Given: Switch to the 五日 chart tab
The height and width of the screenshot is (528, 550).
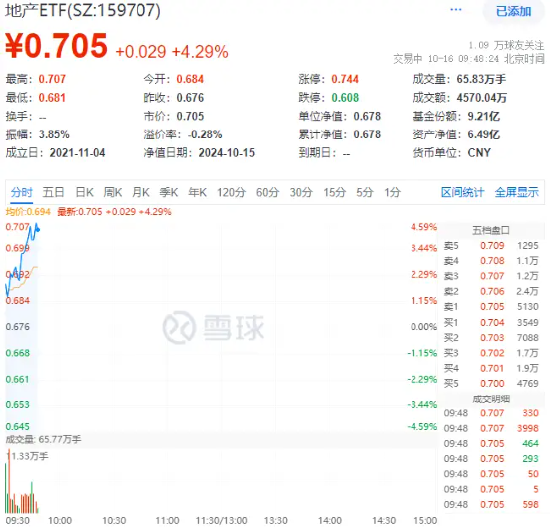Looking at the screenshot, I should point(53,192).
